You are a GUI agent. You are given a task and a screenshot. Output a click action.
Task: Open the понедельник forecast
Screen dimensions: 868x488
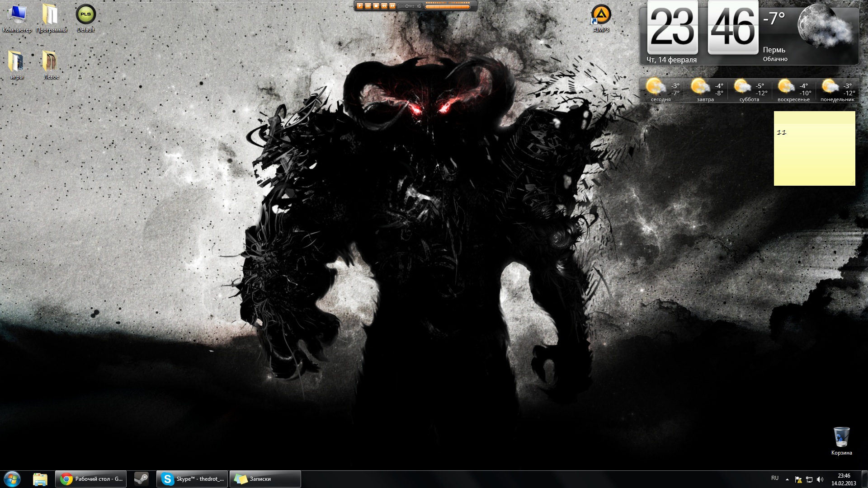pyautogui.click(x=837, y=90)
